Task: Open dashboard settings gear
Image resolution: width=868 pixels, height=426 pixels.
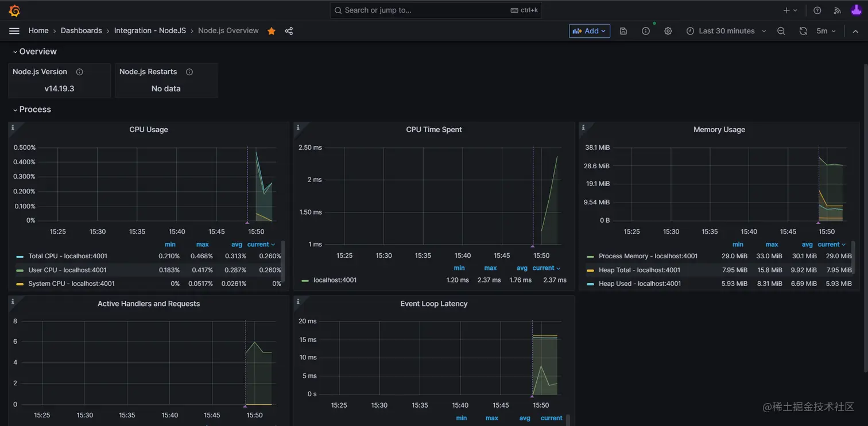Action: 668,31
